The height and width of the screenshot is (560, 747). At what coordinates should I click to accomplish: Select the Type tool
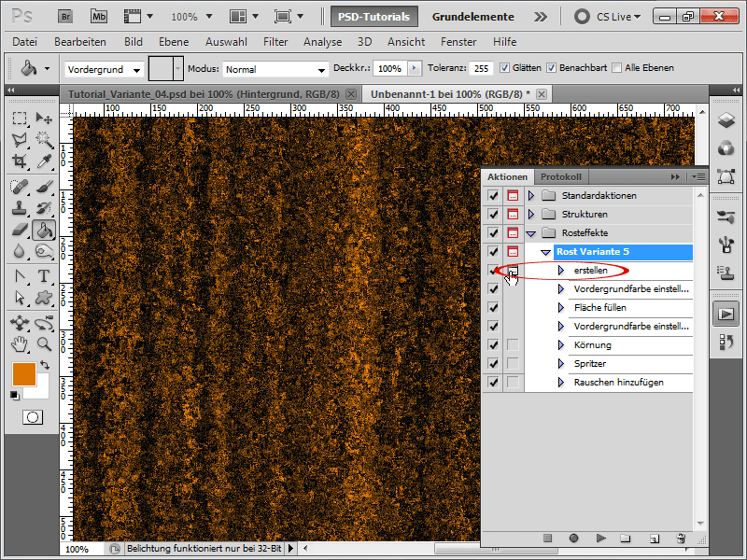(x=44, y=276)
